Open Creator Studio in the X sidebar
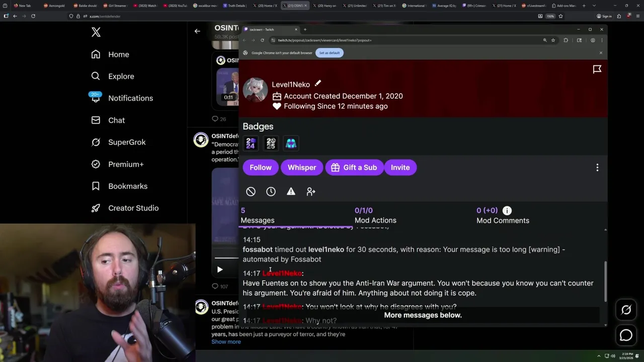Image resolution: width=644 pixels, height=362 pixels. pos(125,208)
